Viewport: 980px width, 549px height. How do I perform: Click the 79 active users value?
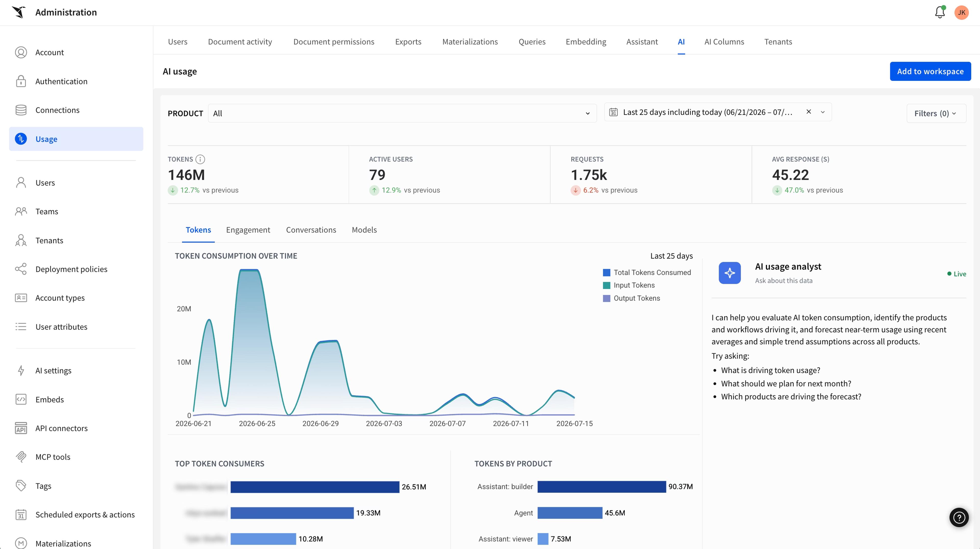coord(377,175)
